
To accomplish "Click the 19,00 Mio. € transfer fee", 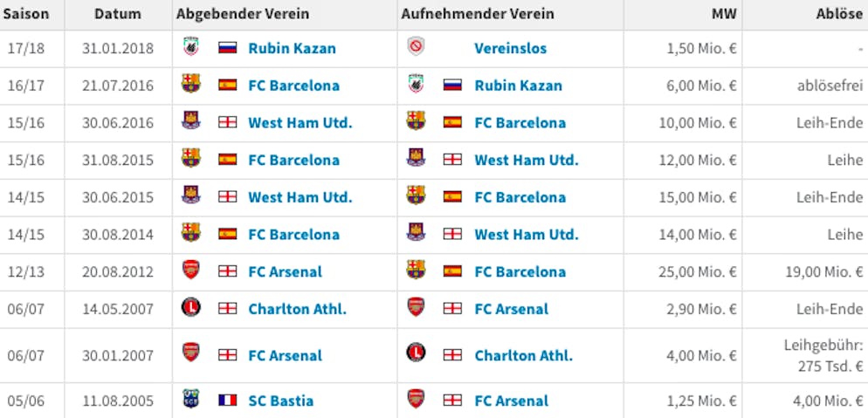I will [824, 272].
